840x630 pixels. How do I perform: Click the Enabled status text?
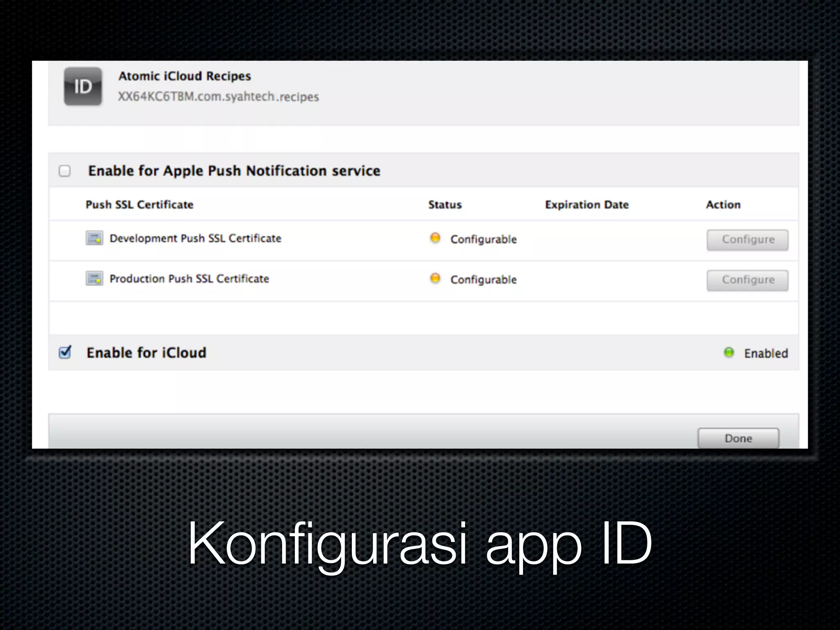tap(766, 353)
